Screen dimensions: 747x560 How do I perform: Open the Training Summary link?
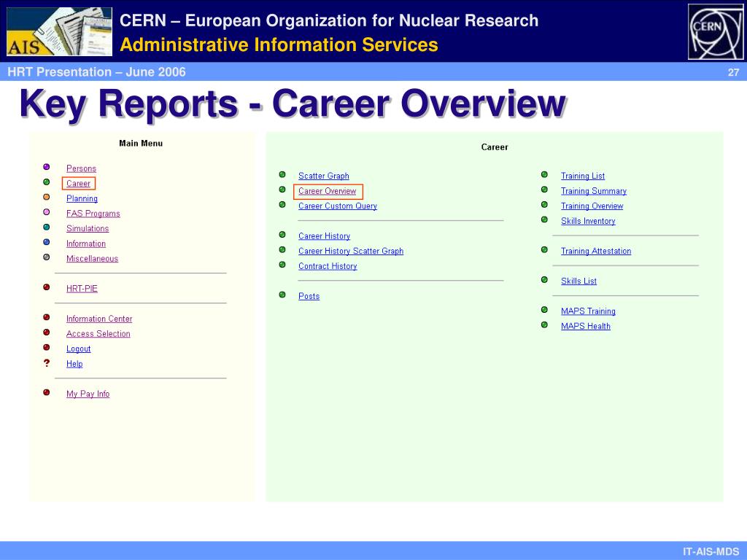pyautogui.click(x=594, y=191)
